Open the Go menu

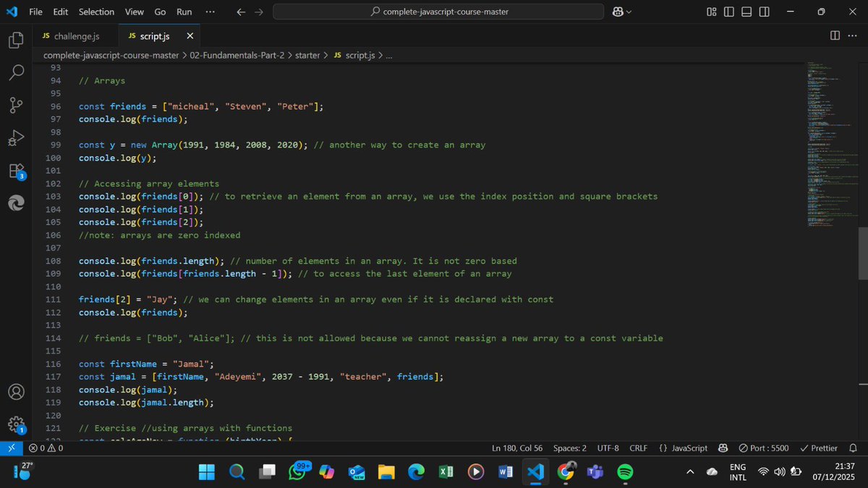pos(160,12)
